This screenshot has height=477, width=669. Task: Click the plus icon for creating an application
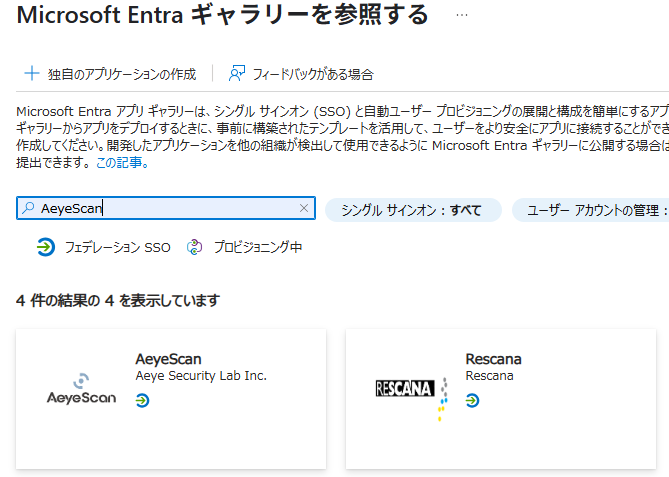click(x=31, y=73)
